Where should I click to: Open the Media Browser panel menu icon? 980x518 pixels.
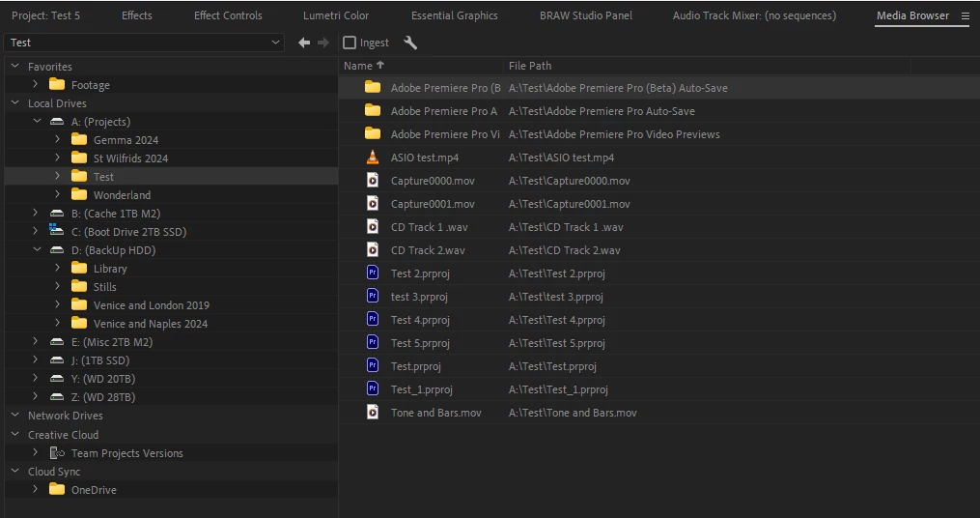pyautogui.click(x=965, y=16)
